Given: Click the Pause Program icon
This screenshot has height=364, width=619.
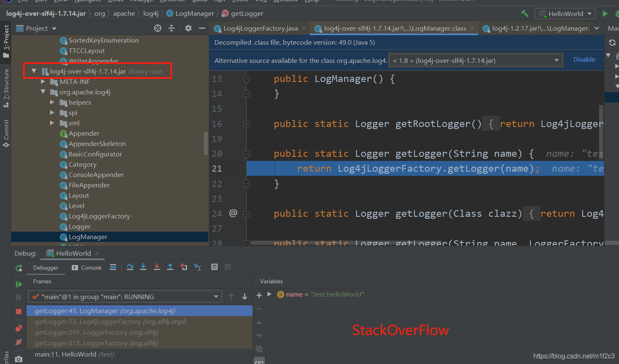Looking at the screenshot, I should (19, 297).
